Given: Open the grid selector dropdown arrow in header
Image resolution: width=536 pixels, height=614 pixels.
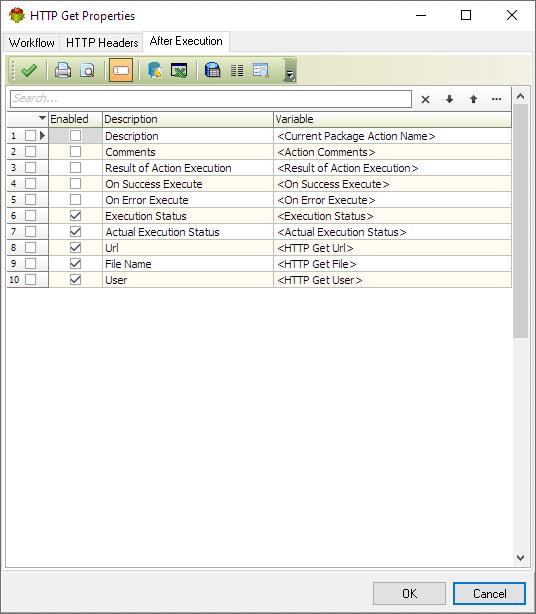Looking at the screenshot, I should pyautogui.click(x=42, y=118).
